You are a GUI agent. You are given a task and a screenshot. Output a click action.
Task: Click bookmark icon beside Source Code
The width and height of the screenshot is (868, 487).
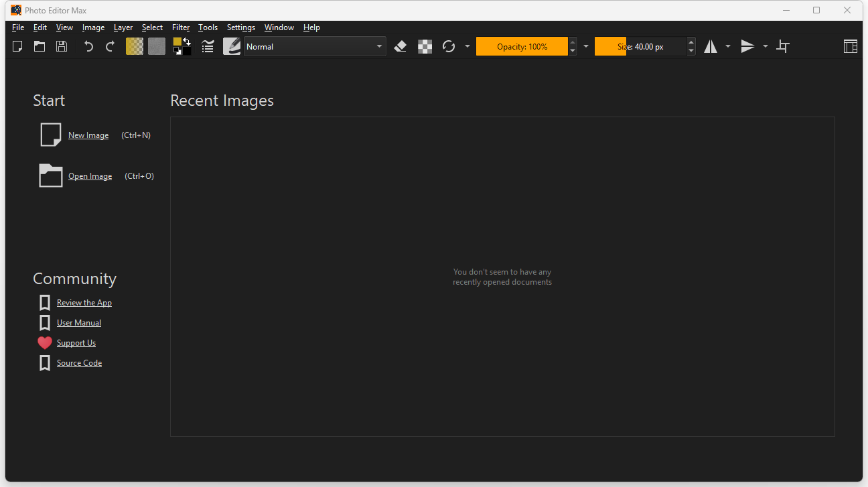click(45, 363)
